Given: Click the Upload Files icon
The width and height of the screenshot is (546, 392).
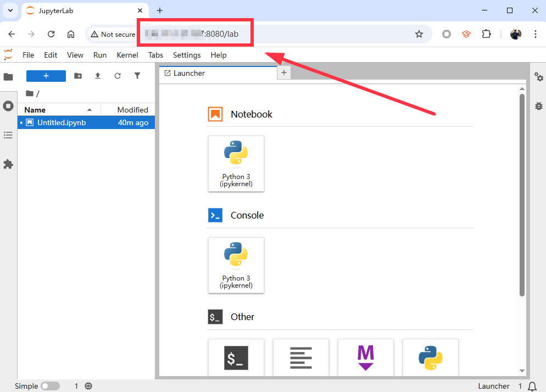Looking at the screenshot, I should pyautogui.click(x=98, y=76).
